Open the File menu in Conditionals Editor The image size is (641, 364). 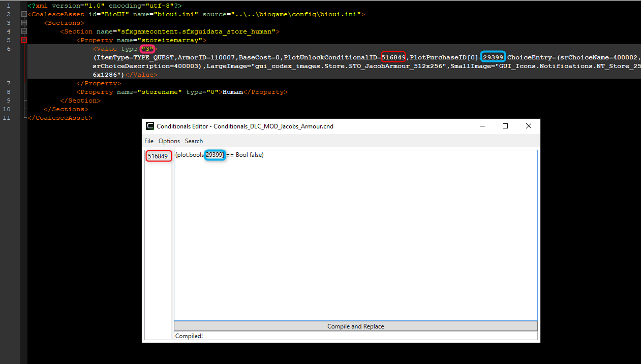tap(149, 141)
